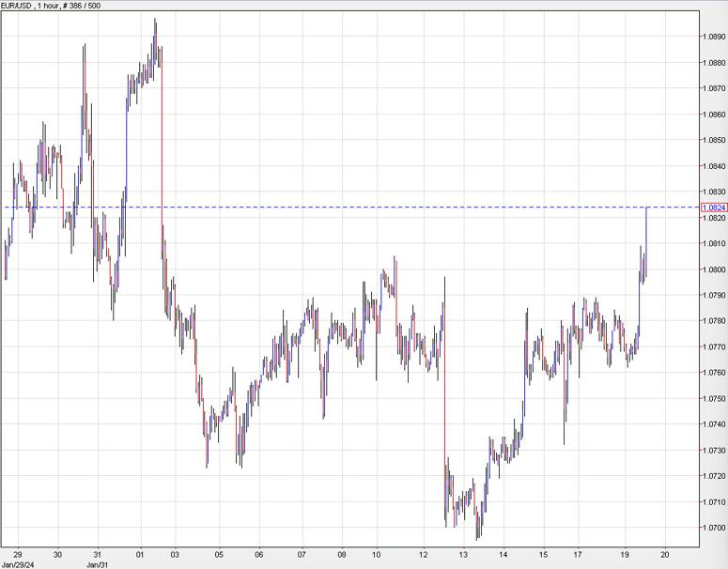Pick the 1.0850 price axis label
Image resolution: width=728 pixels, height=569 pixels.
point(714,140)
